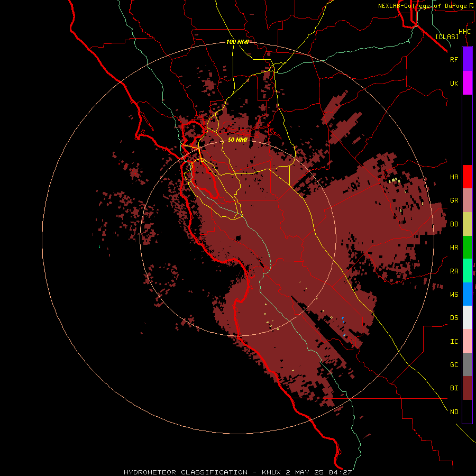Click the 100 NMI range ring label
Viewport: 476px width, 476px height.
[237, 42]
